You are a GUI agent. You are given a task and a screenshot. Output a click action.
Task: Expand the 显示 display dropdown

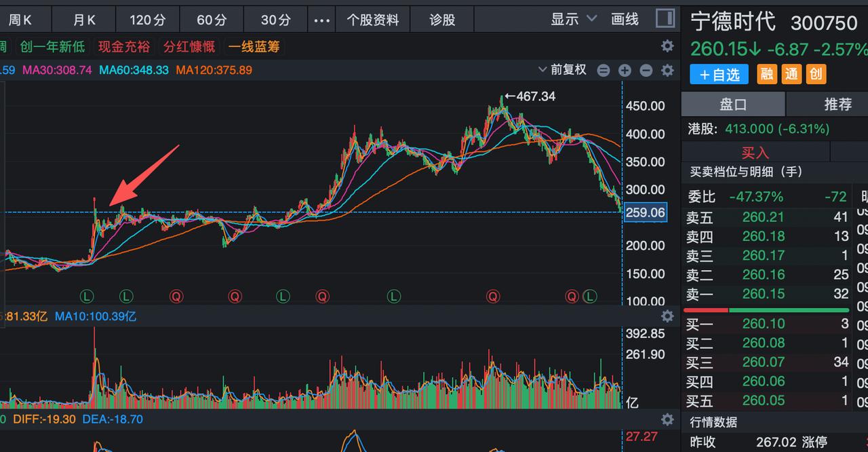[x=574, y=19]
